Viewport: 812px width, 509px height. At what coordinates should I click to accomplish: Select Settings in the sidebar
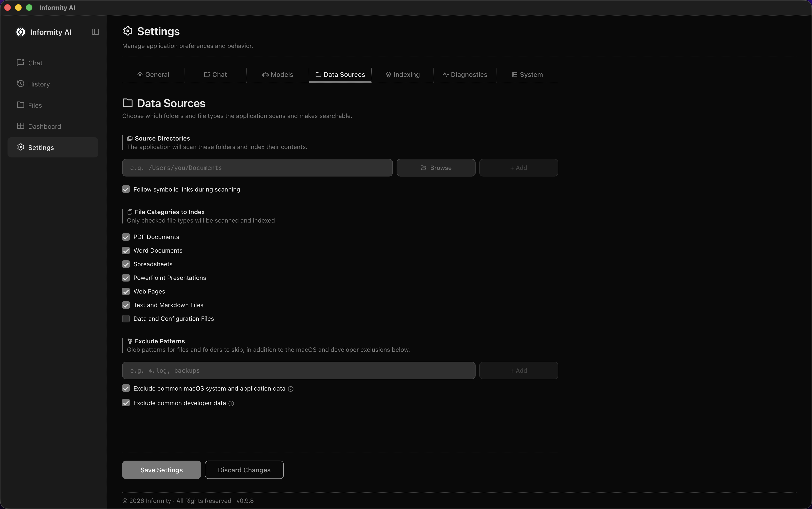point(53,147)
